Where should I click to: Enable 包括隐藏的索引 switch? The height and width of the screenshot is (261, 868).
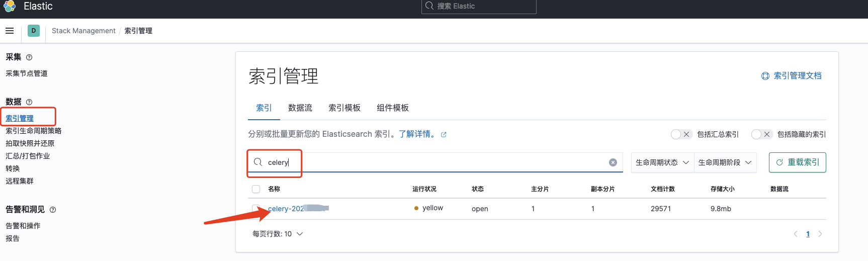coord(760,134)
